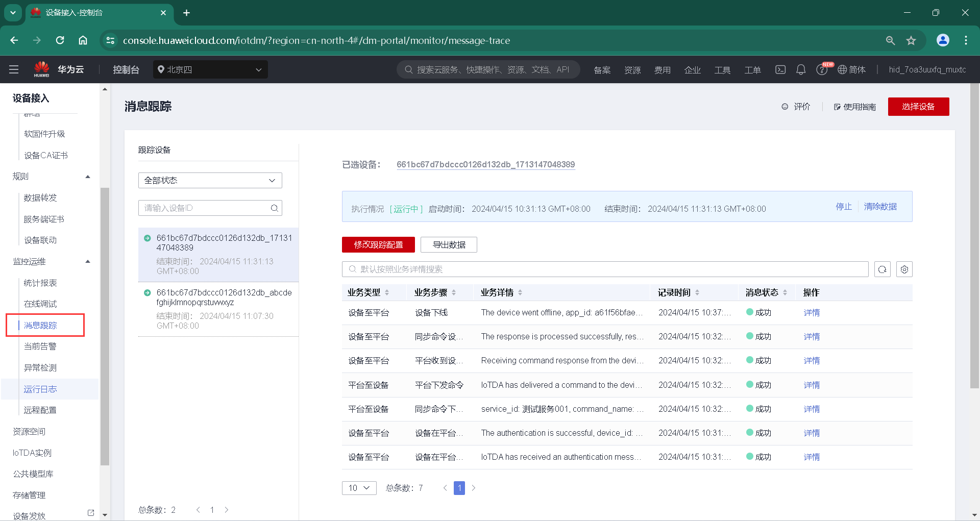The width and height of the screenshot is (980, 521).
Task: Sort by 业务类型 column
Action: click(387, 292)
